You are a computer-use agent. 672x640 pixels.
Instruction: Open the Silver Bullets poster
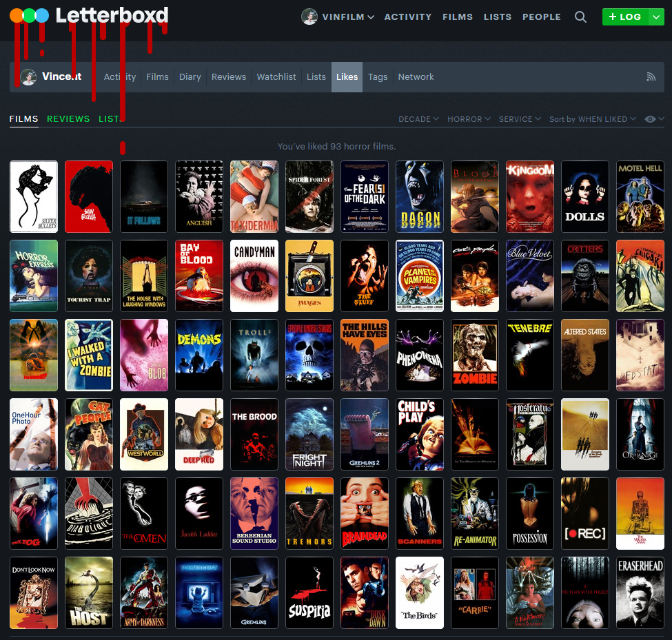click(34, 196)
